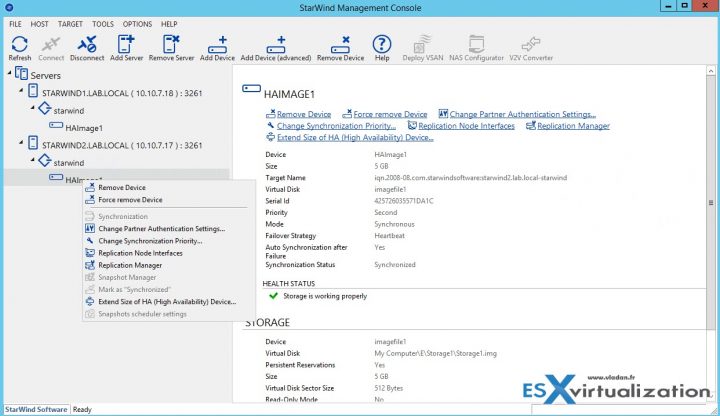
Task: Click the Connect toolbar icon
Action: pos(51,45)
